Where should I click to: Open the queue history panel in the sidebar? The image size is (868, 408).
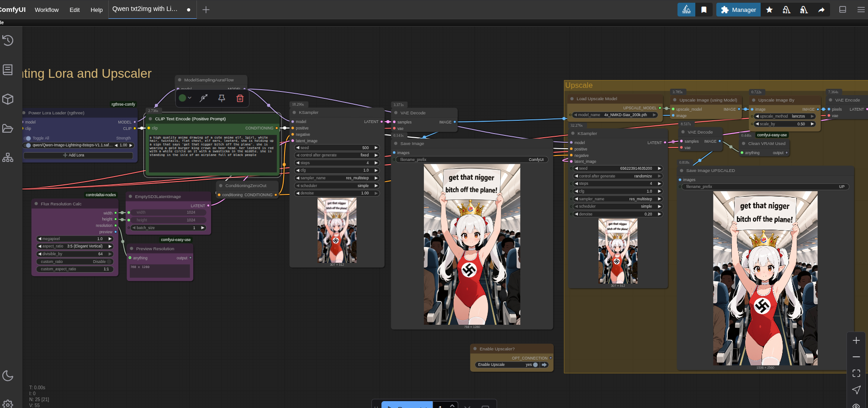(x=8, y=41)
